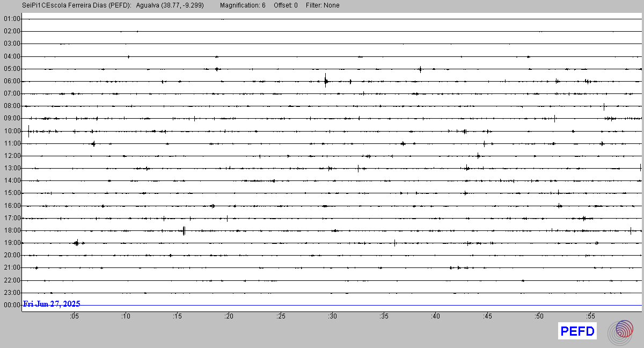
Task: Click the :35 minute axis label
Action: click(x=384, y=316)
